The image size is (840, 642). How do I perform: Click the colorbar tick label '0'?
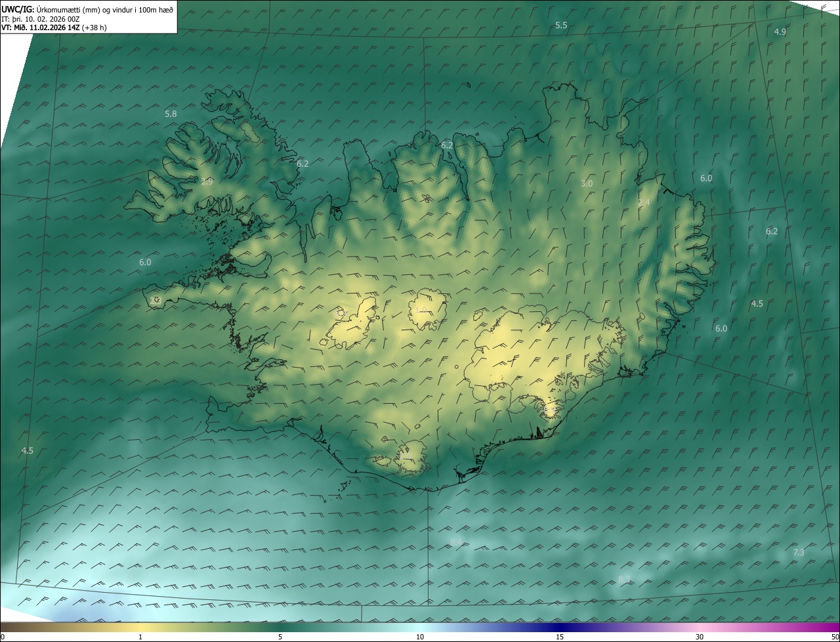point(3,637)
